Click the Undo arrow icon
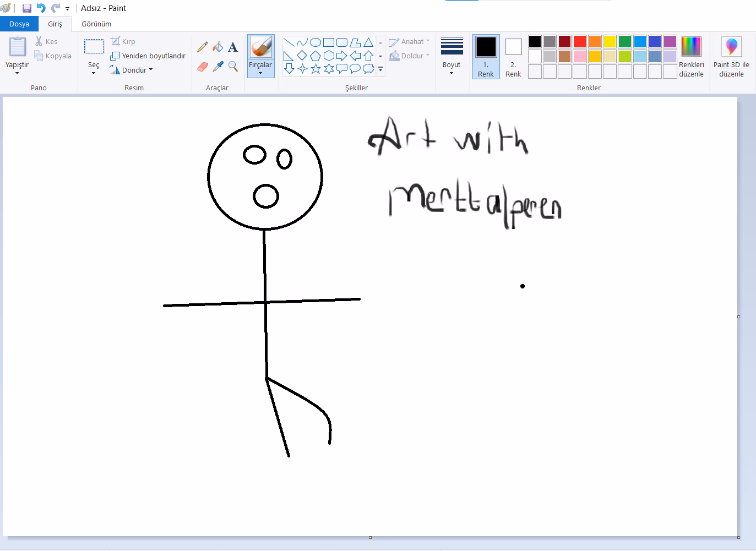The height and width of the screenshot is (551, 756). 41,8
